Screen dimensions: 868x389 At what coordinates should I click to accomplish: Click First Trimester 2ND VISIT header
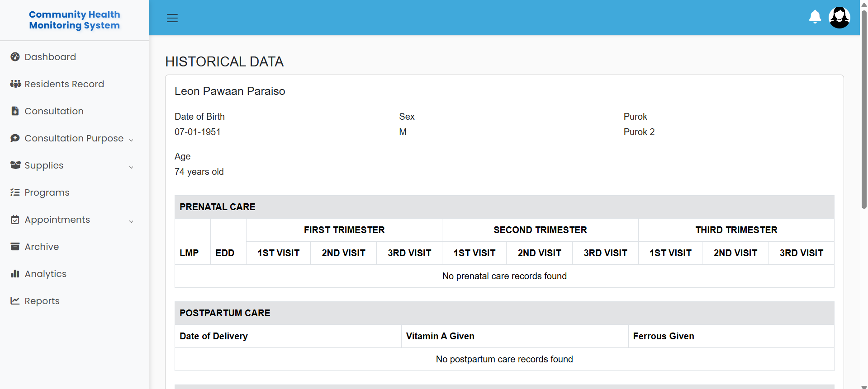(343, 253)
